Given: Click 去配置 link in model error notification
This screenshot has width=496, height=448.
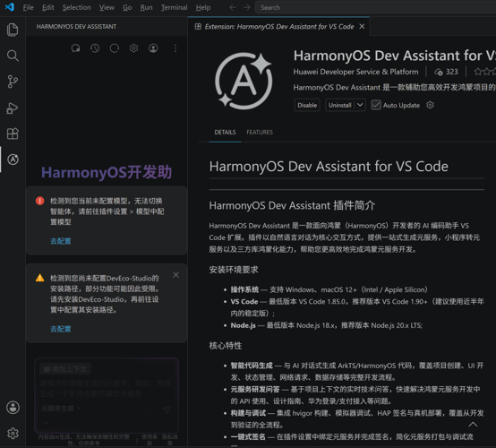Looking at the screenshot, I should pos(61,241).
